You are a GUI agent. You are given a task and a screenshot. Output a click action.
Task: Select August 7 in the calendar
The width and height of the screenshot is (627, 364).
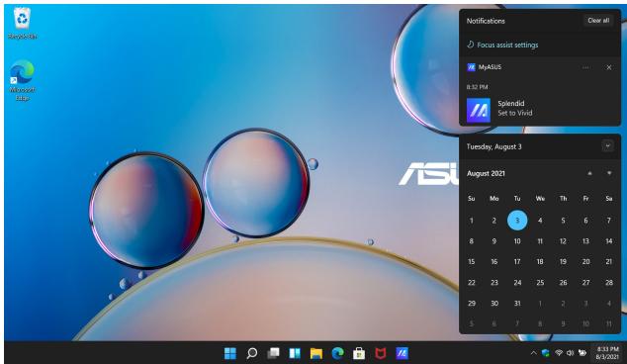pyautogui.click(x=609, y=221)
